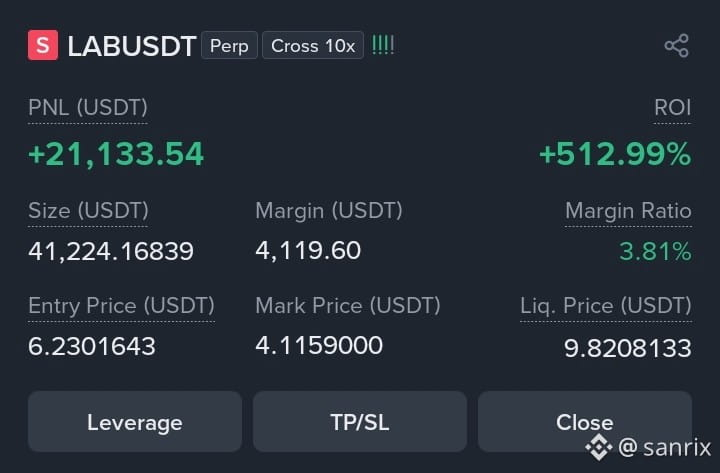Close the LABUSDT position
The width and height of the screenshot is (720, 473).
click(x=585, y=422)
